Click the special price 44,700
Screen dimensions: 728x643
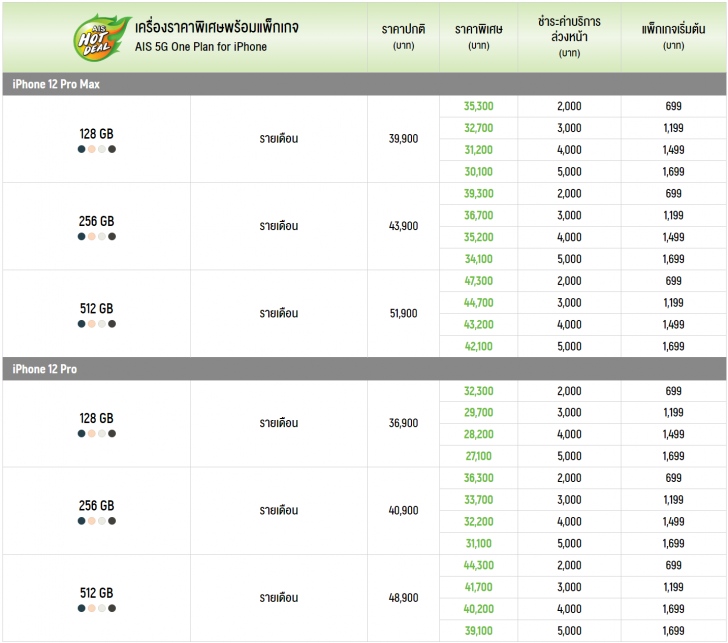479,303
